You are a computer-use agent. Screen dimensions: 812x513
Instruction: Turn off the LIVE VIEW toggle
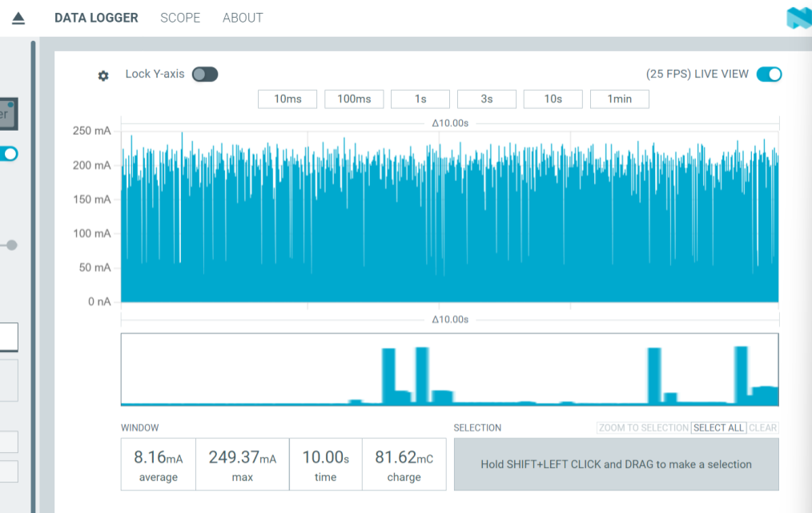pos(769,74)
